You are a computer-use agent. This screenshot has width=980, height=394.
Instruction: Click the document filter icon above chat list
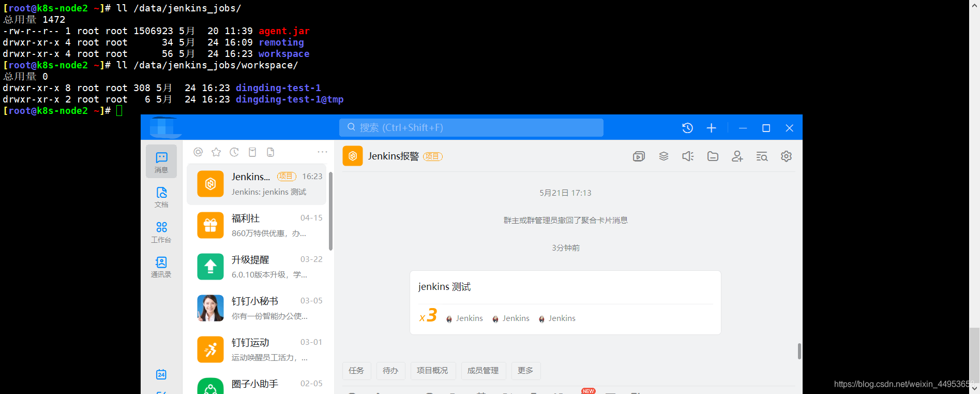point(270,152)
